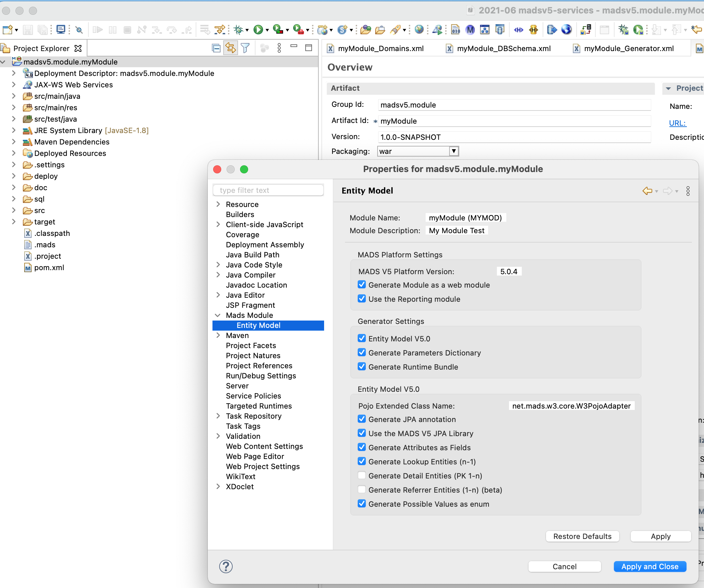Click the Project Explorer filter funnel icon
The height and width of the screenshot is (588, 704).
tap(245, 48)
